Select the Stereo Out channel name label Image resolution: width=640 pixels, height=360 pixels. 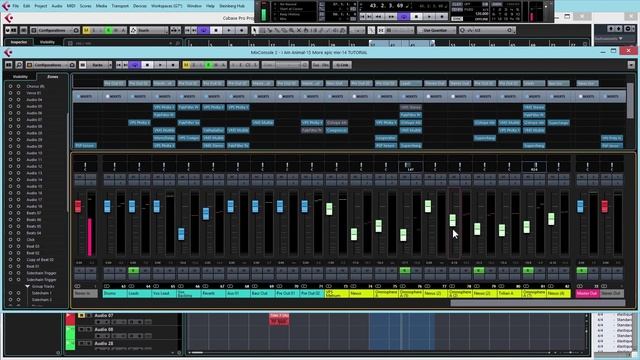(611, 293)
